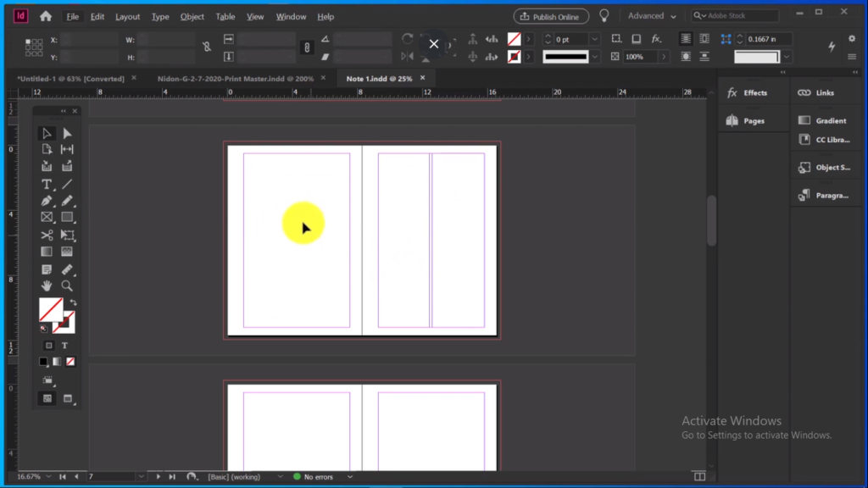Screen dimensions: 868x488
Task: Select the Content Collector tool
Action: (47, 166)
